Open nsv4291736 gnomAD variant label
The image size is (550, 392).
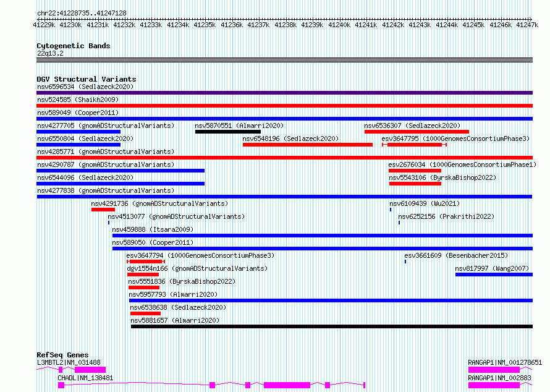(x=159, y=203)
